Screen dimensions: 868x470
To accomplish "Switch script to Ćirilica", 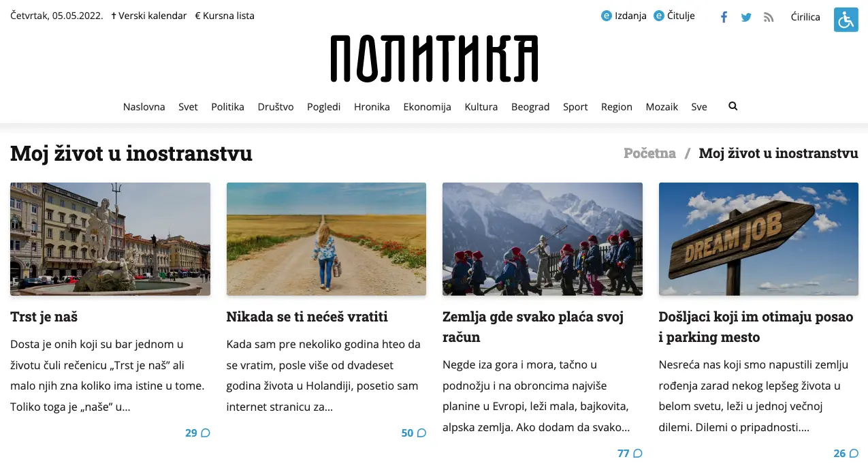I will coord(805,16).
